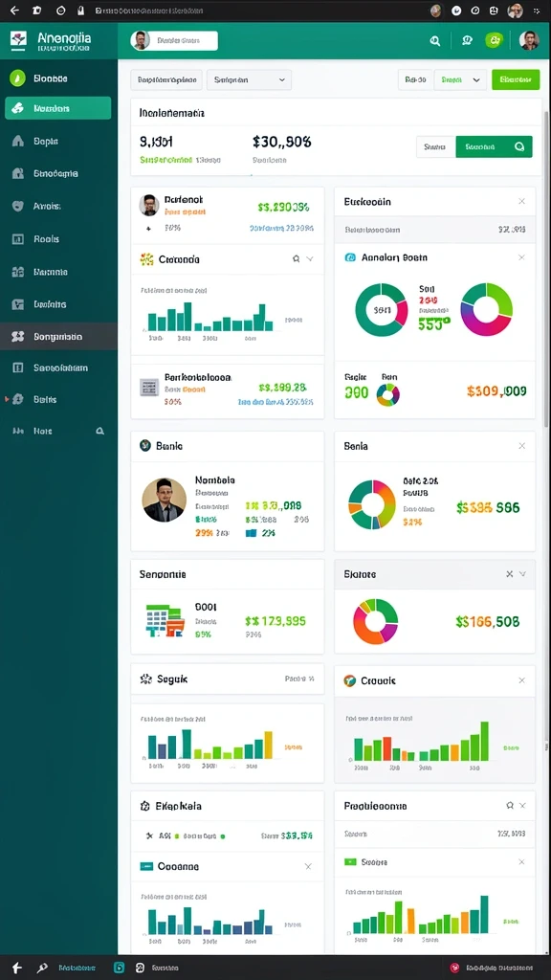The width and height of the screenshot is (551, 980).
Task: Click the round green badge icon in the header
Action: 494,40
